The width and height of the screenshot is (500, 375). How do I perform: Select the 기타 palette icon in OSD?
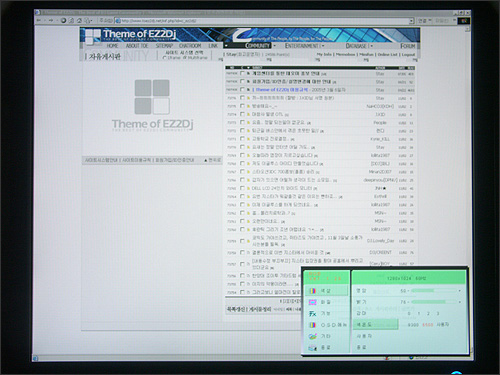(x=312, y=336)
